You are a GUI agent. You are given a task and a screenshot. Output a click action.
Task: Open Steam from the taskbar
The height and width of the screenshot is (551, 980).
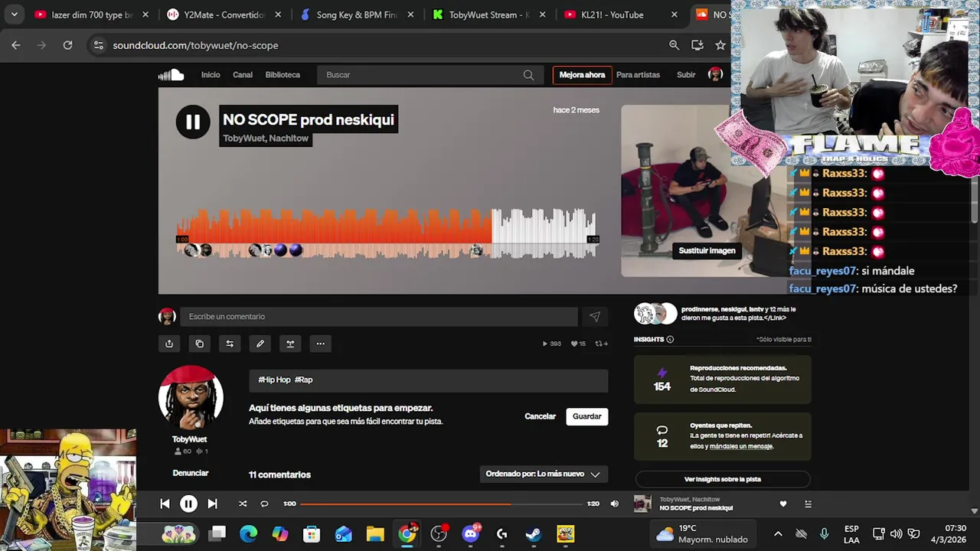point(534,533)
